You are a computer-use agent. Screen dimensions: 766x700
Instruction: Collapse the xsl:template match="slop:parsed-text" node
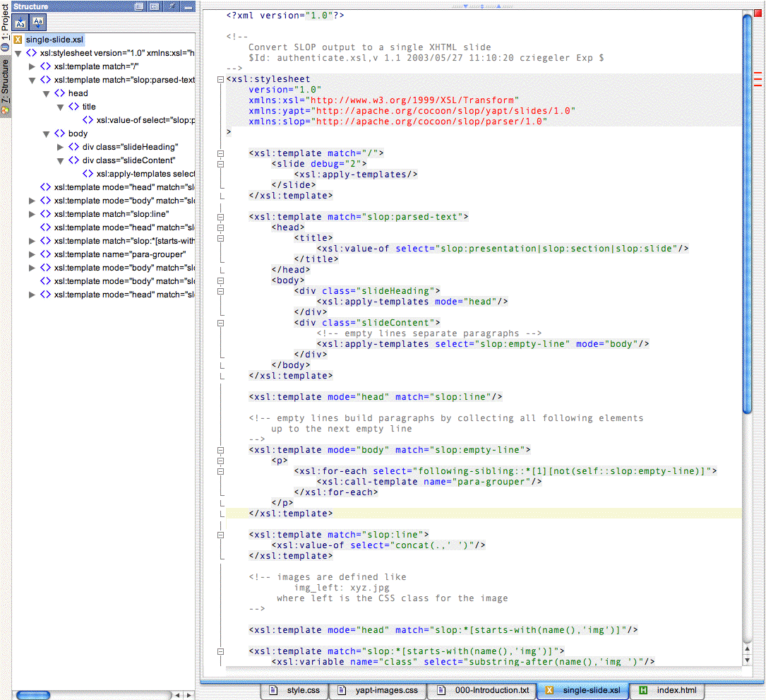(x=32, y=80)
